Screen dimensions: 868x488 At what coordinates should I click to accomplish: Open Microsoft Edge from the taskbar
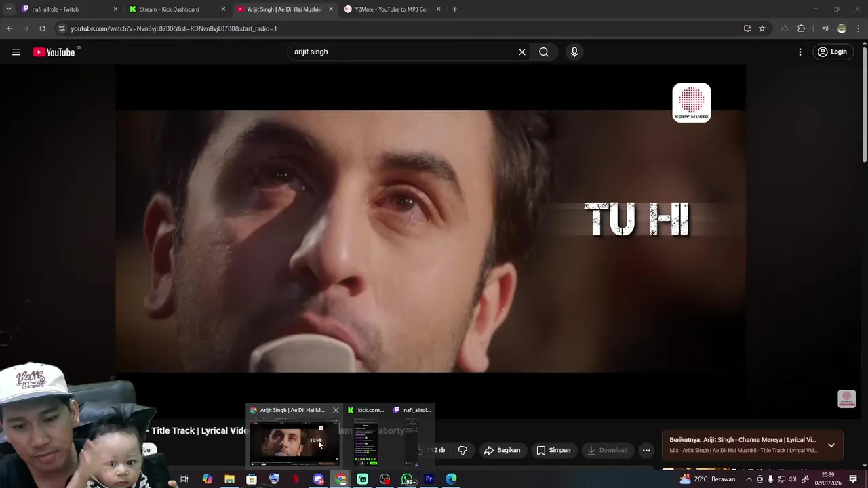click(x=451, y=479)
